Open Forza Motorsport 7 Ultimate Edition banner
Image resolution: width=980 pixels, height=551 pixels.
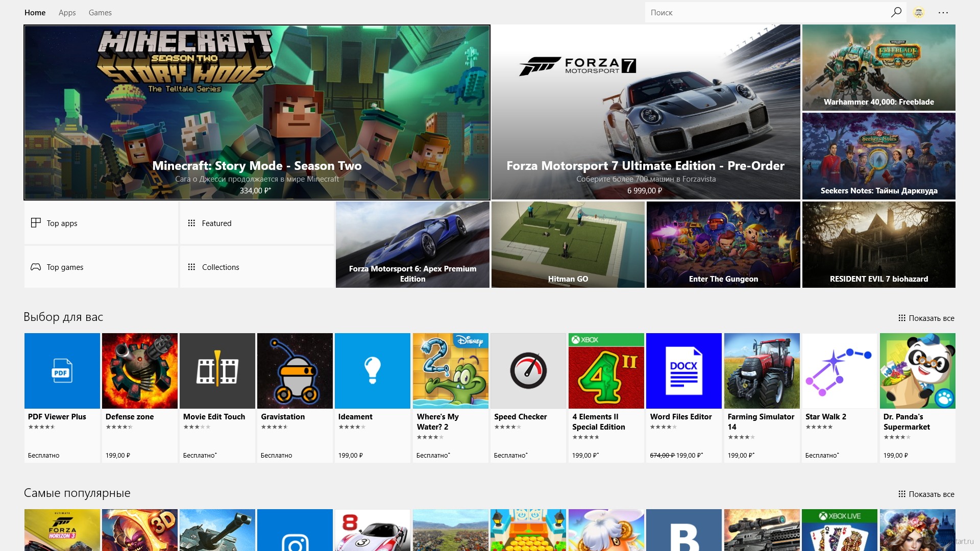[646, 112]
